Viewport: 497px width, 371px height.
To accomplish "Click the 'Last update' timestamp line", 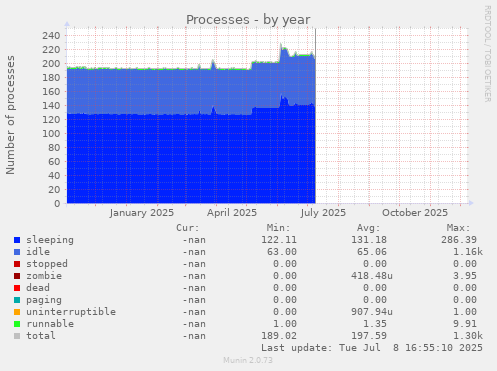I will 372,348.
